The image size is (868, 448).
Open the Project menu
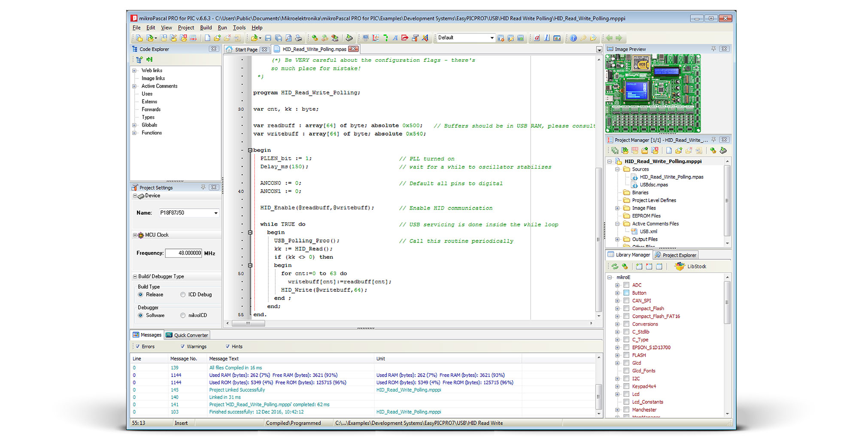186,27
